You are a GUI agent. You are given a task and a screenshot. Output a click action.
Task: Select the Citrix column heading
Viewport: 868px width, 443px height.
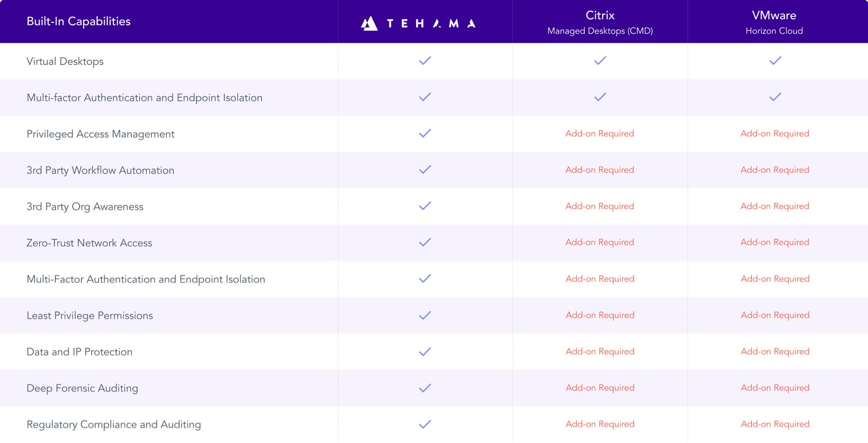600,15
